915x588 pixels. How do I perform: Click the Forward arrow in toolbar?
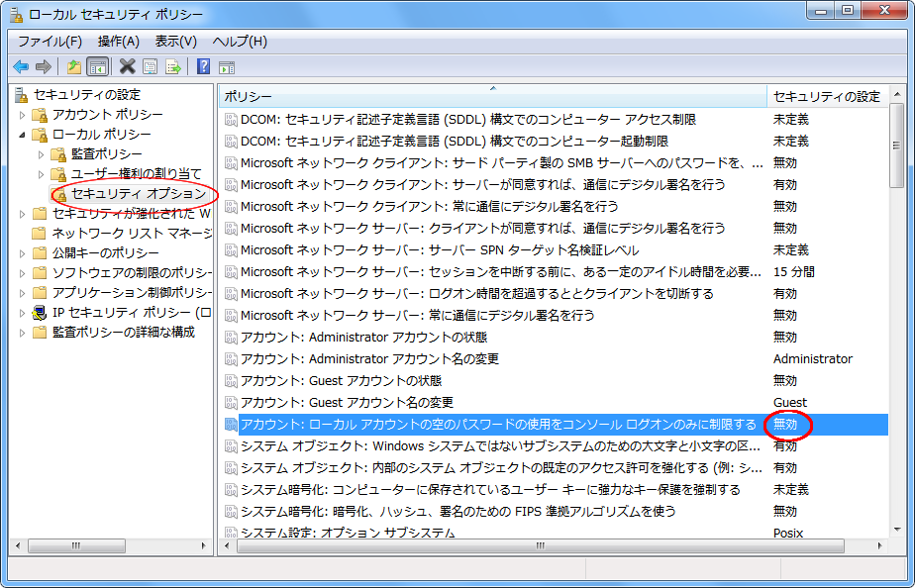43,66
